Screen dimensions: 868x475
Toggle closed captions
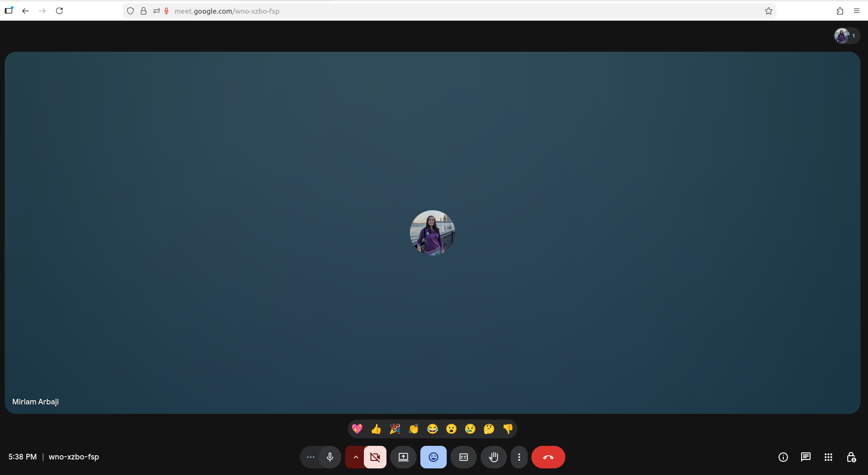(x=464, y=457)
